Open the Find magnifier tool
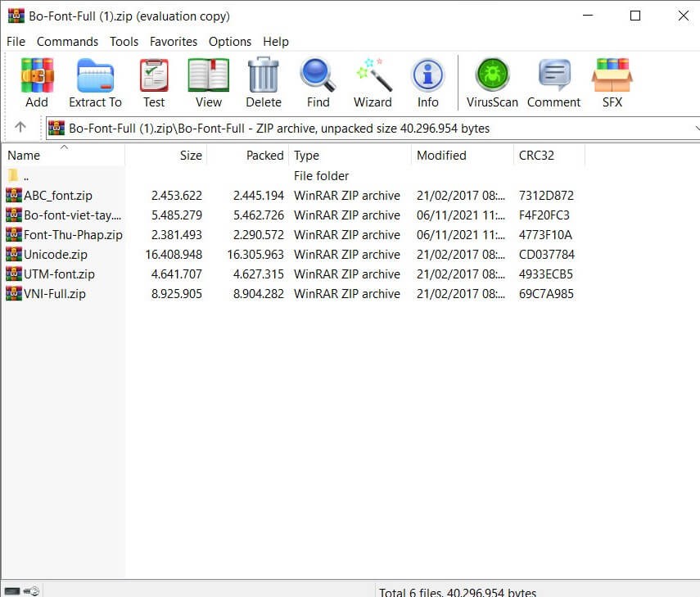Image resolution: width=700 pixels, height=597 pixels. 318,83
